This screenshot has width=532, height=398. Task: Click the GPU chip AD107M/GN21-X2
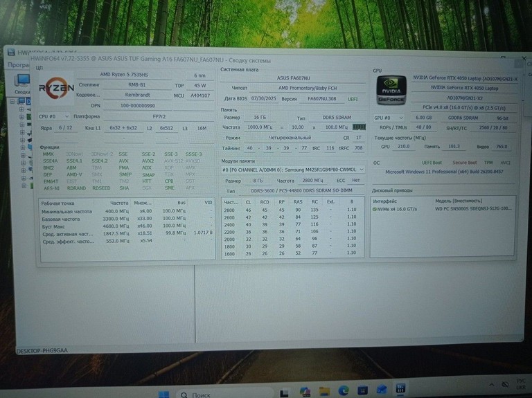465,98
